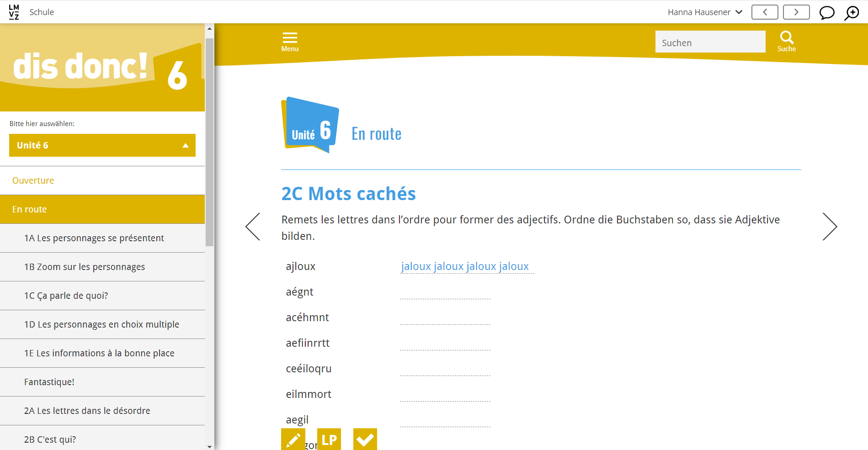Click the answer field for eilmmort
868x450 pixels.
pos(445,394)
